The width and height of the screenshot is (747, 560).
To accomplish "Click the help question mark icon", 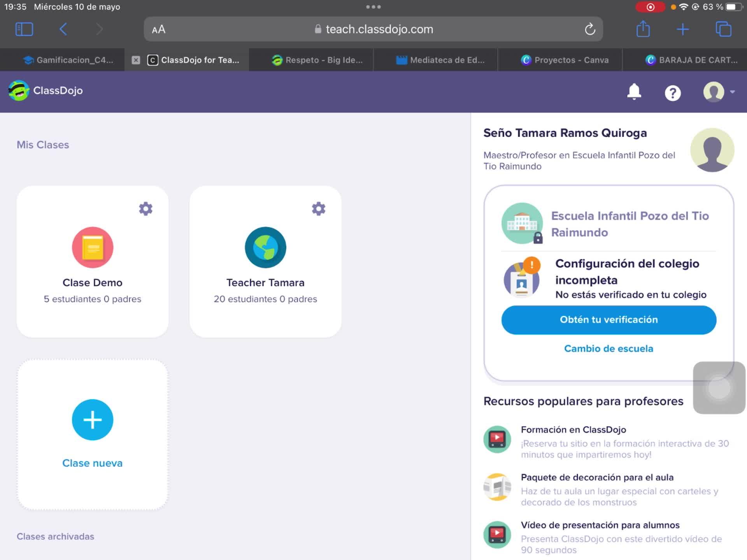I will [672, 93].
